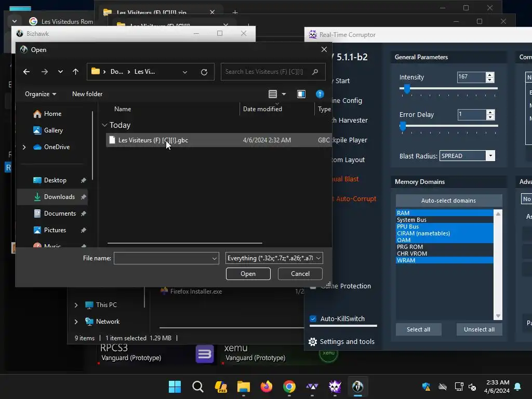The image size is (532, 399).
Task: Click the Search Les Visiteurs field
Action: pyautogui.click(x=273, y=72)
